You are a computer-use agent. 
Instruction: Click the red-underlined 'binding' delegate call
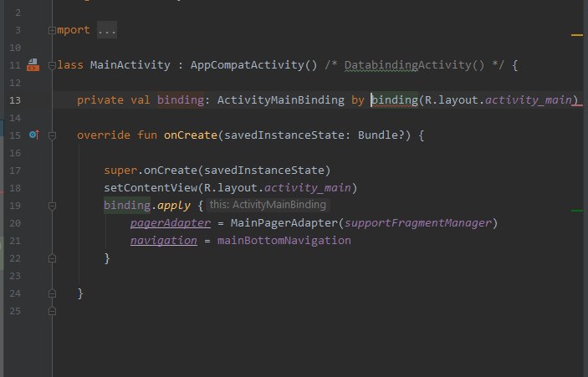point(395,100)
